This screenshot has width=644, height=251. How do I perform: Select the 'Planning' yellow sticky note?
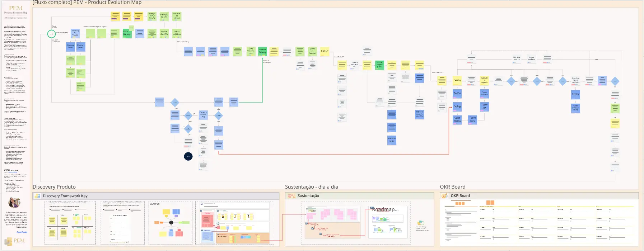tap(457, 81)
